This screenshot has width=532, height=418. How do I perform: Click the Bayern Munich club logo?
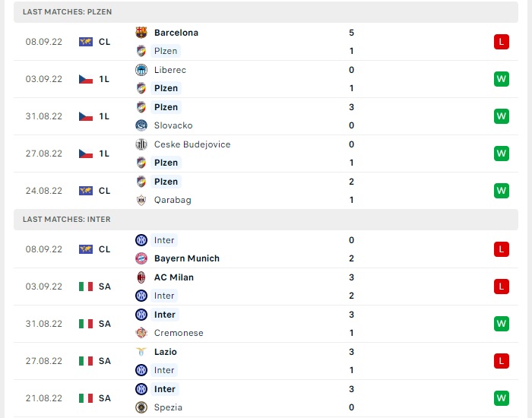coord(141,258)
